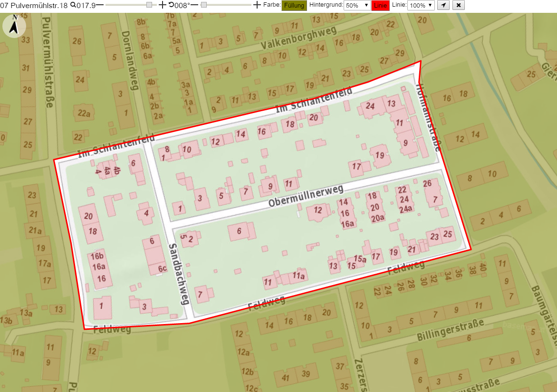Click the rotate counterclockwise icon
557x392 pixels.
171,5
